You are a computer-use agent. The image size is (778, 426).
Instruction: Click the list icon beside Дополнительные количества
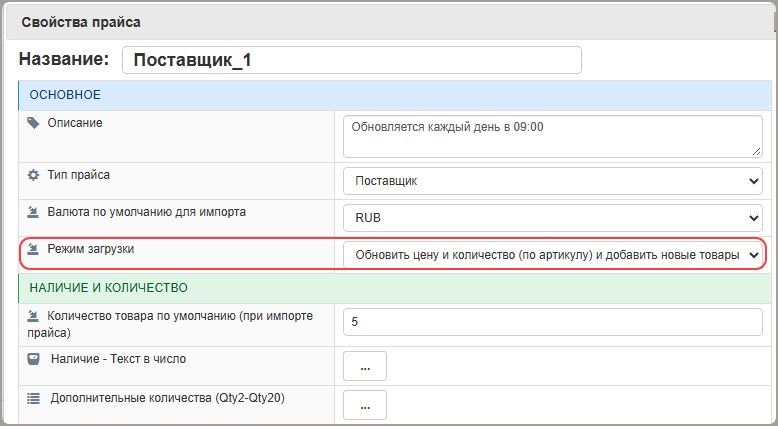(x=33, y=398)
